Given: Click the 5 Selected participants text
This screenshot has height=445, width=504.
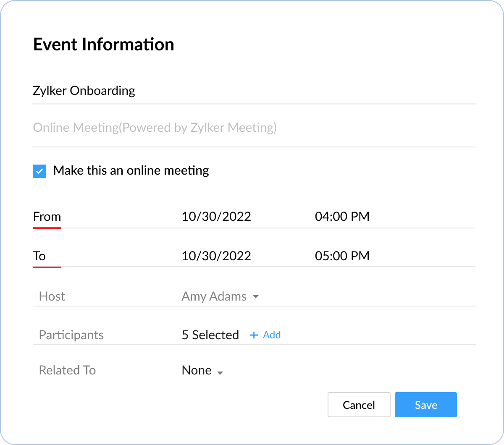Looking at the screenshot, I should (210, 335).
